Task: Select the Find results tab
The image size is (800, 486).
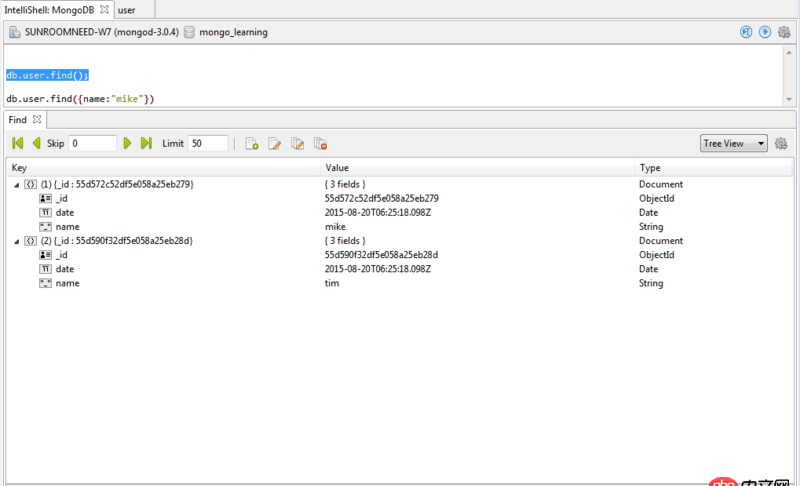Action: click(17, 119)
